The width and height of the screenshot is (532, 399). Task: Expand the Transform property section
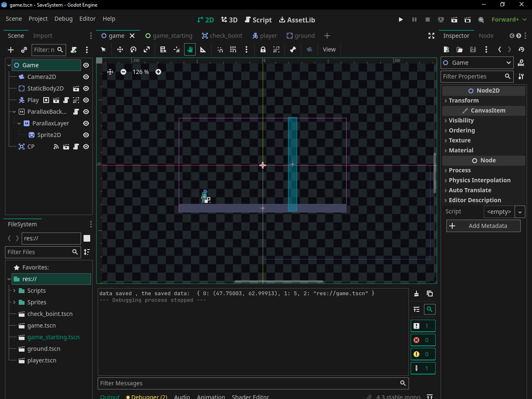[463, 100]
